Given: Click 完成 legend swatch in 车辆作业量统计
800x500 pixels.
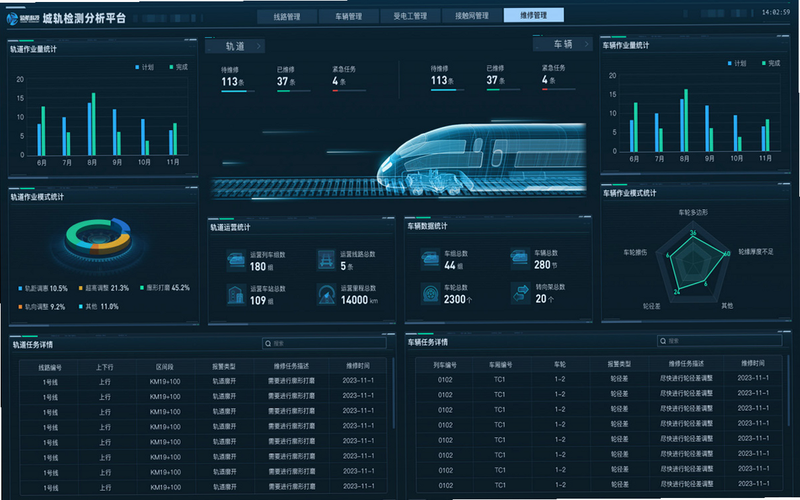Looking at the screenshot, I should point(764,64).
